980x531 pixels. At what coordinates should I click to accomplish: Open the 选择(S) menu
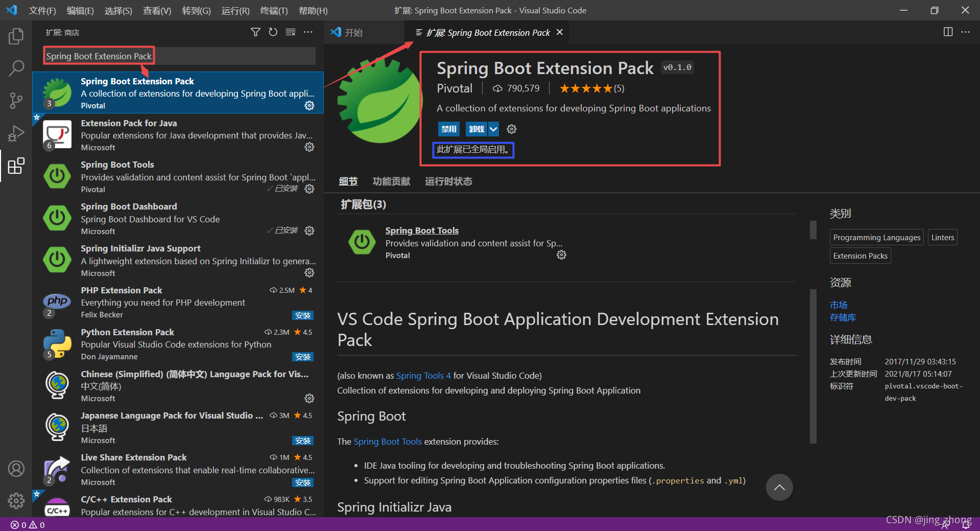click(118, 10)
